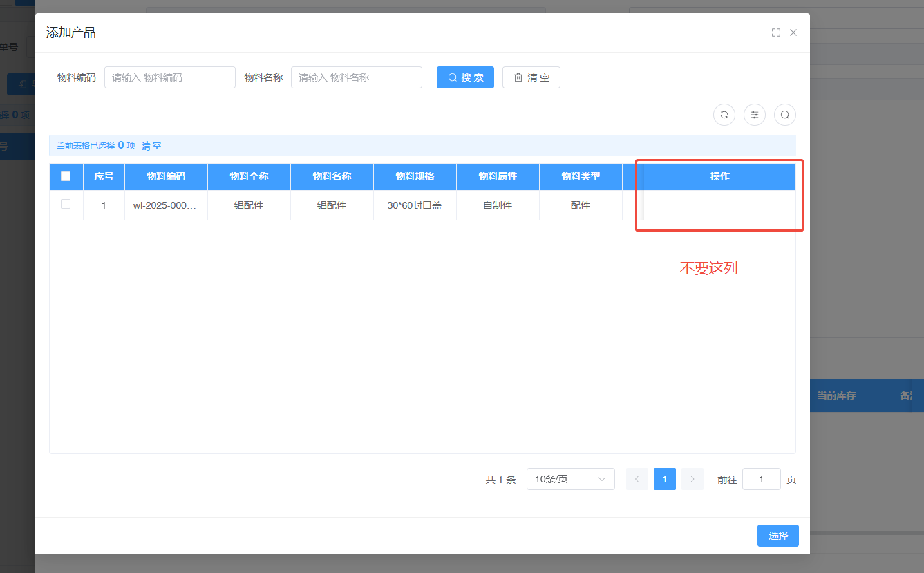
Task: Toggle fullscreen for the dialog
Action: point(775,32)
